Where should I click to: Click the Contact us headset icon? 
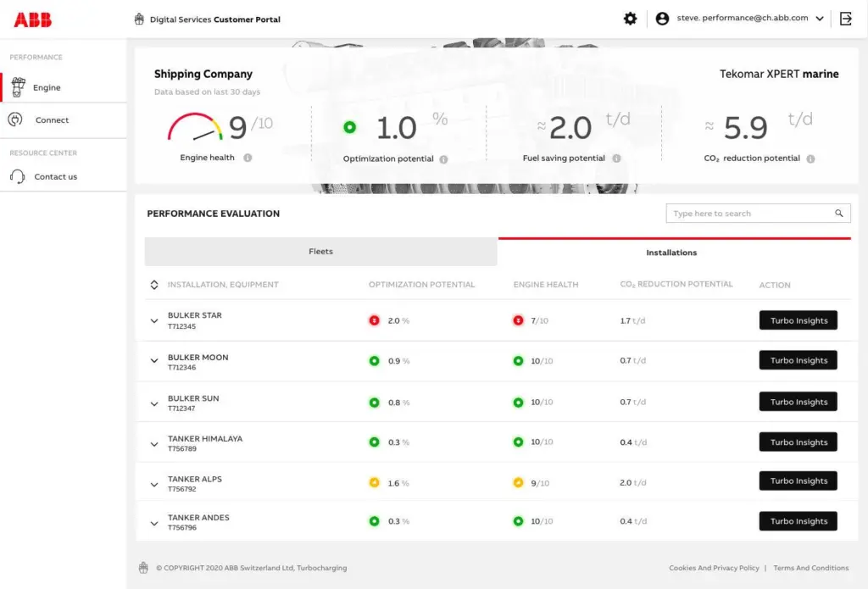(x=17, y=176)
